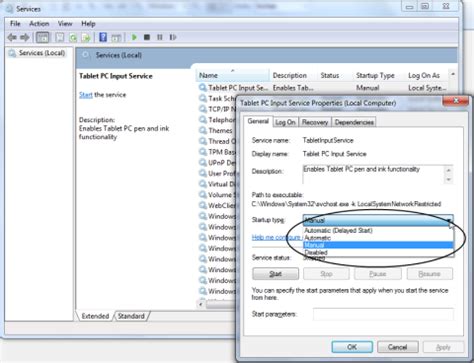Click the Start button in Properties dialog
The image size is (474, 363).
(275, 274)
